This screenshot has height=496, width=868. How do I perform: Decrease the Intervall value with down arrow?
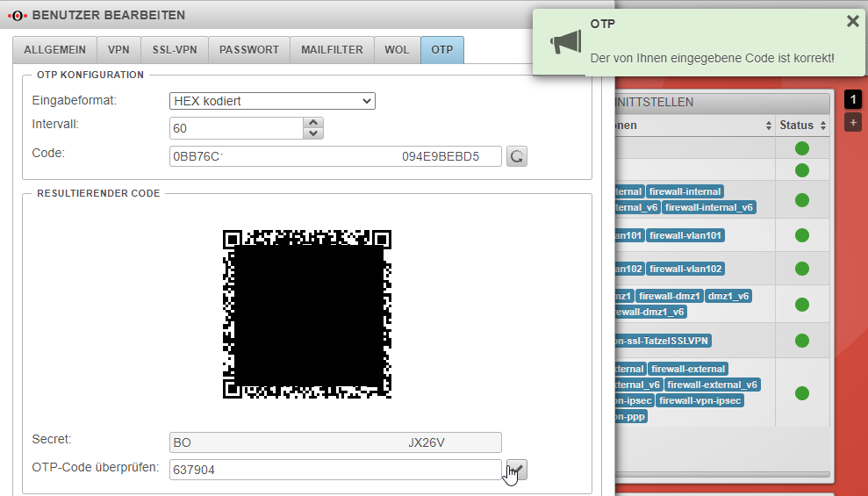click(x=313, y=133)
